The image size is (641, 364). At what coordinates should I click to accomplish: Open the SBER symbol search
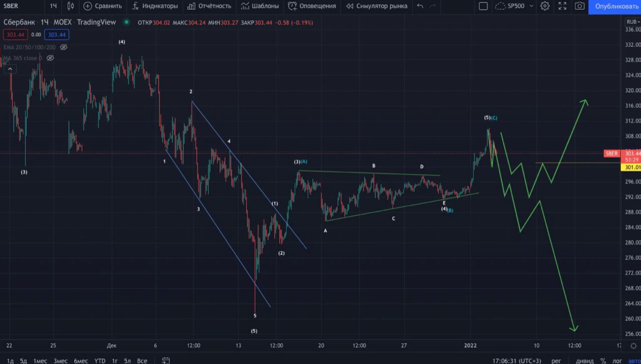[x=11, y=6]
